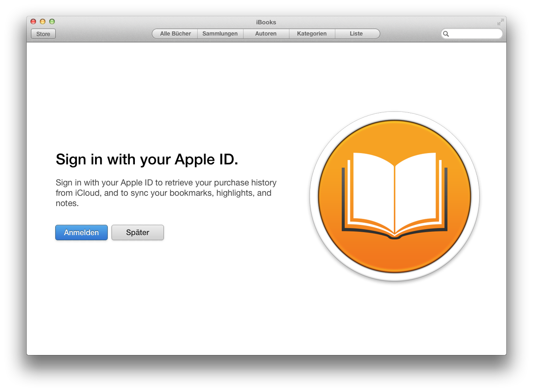Click the blue Anmelden button
The width and height of the screenshot is (533, 392).
[x=81, y=233]
